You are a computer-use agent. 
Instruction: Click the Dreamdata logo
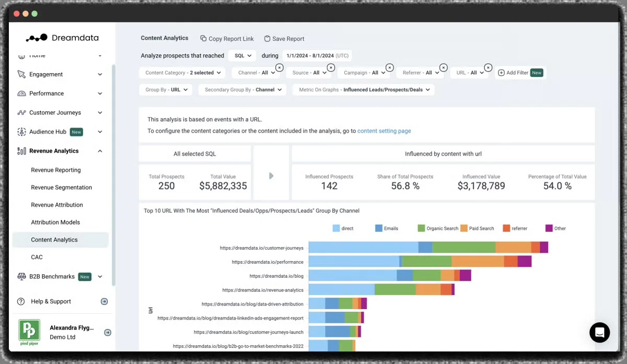click(x=62, y=38)
